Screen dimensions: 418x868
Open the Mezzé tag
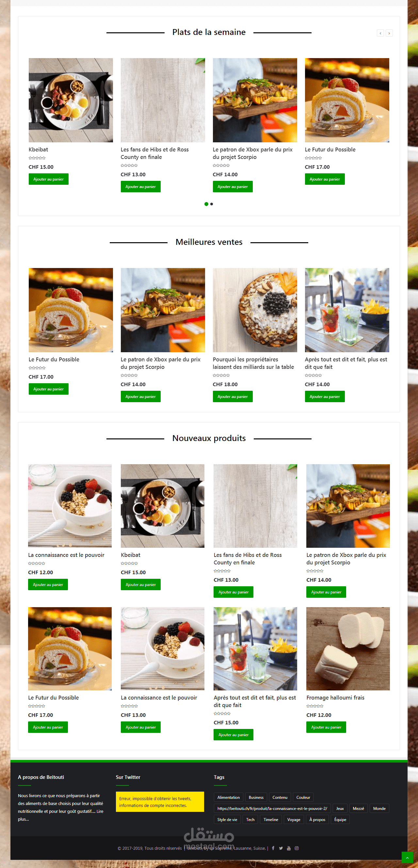click(x=358, y=808)
